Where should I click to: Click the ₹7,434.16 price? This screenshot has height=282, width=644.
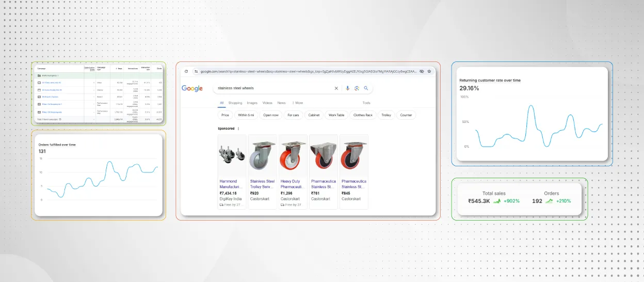pyautogui.click(x=228, y=193)
